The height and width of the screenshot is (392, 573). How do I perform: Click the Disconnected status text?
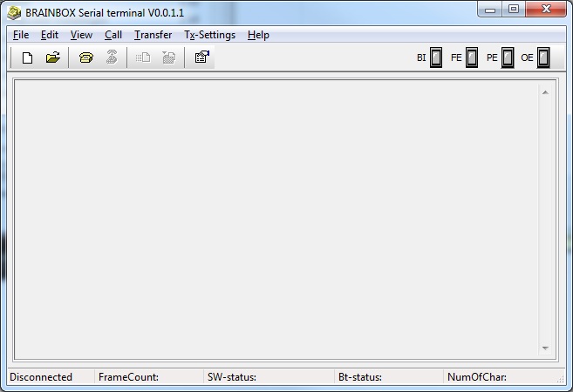(41, 377)
